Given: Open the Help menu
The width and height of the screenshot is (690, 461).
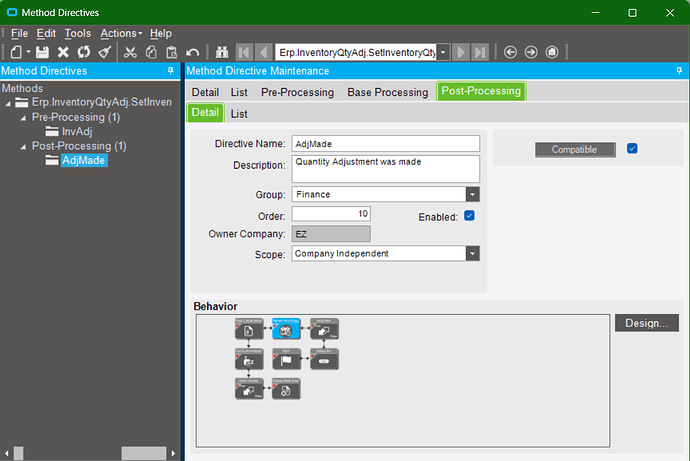Looking at the screenshot, I should pyautogui.click(x=161, y=33).
